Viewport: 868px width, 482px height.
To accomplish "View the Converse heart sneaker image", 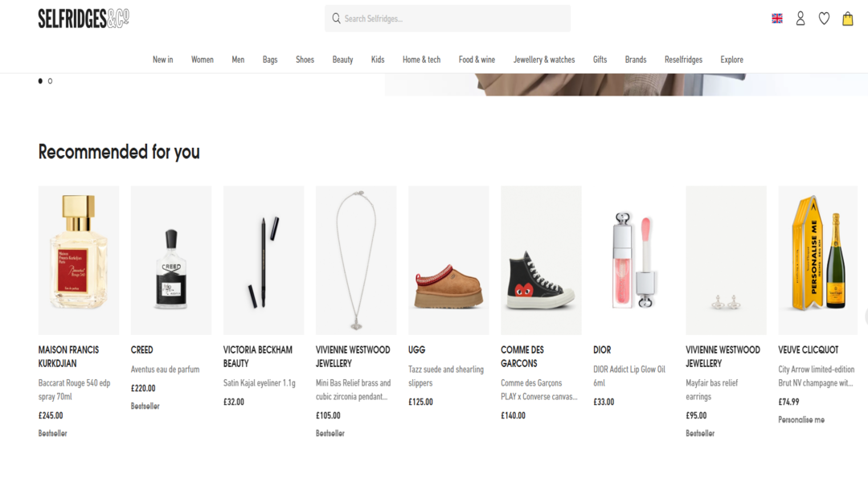I will [541, 260].
